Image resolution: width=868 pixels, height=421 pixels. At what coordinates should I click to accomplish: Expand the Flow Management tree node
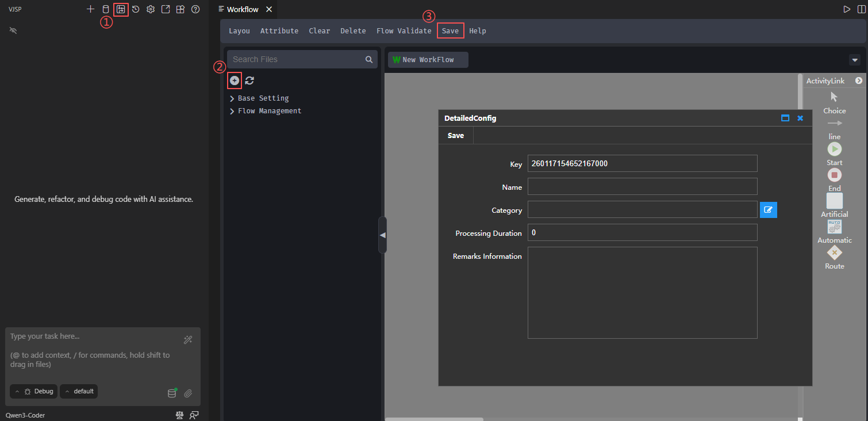[x=232, y=112]
